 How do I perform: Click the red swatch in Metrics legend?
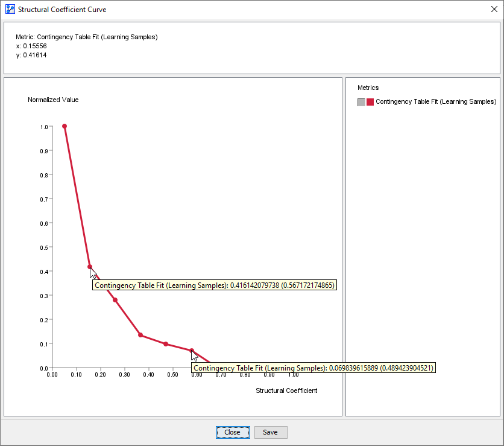(x=370, y=102)
